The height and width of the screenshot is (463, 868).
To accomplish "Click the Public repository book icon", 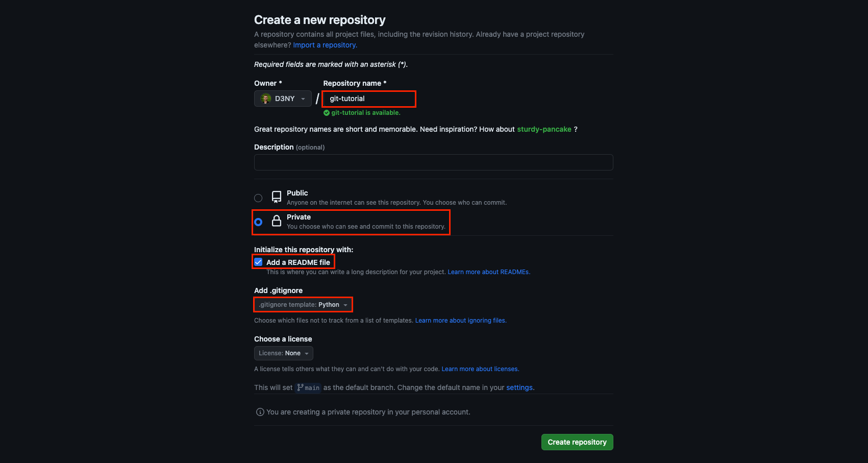I will pyautogui.click(x=277, y=197).
